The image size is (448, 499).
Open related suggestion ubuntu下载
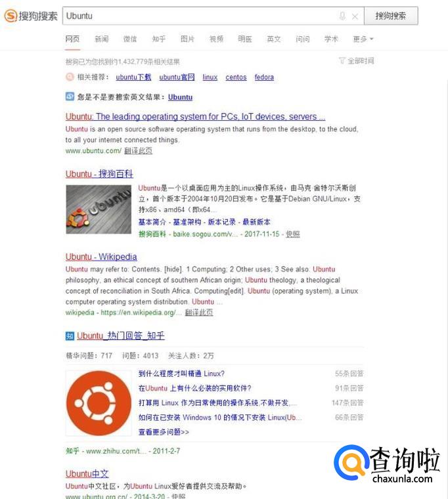[x=133, y=77]
